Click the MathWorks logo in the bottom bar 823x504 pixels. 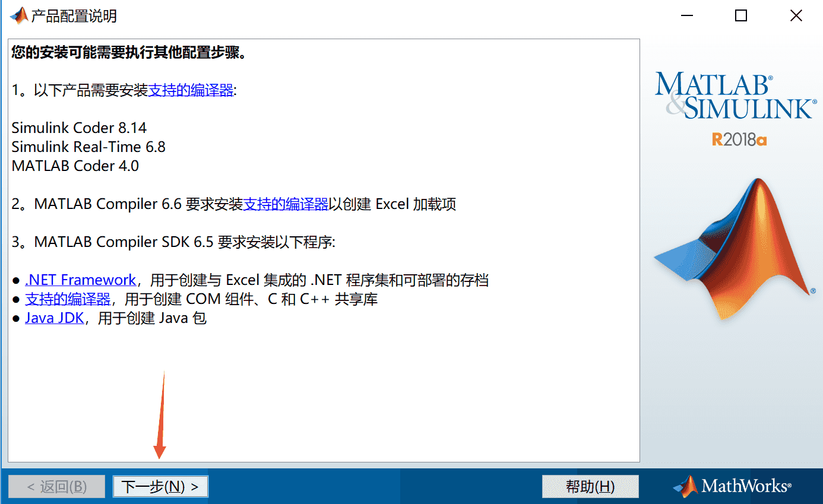pos(732,486)
